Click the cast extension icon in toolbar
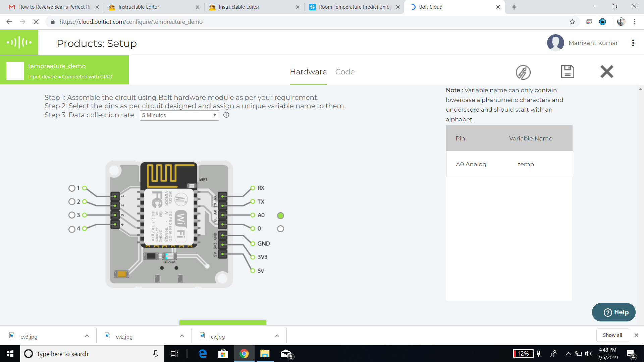This screenshot has height=362, width=644. click(589, 22)
